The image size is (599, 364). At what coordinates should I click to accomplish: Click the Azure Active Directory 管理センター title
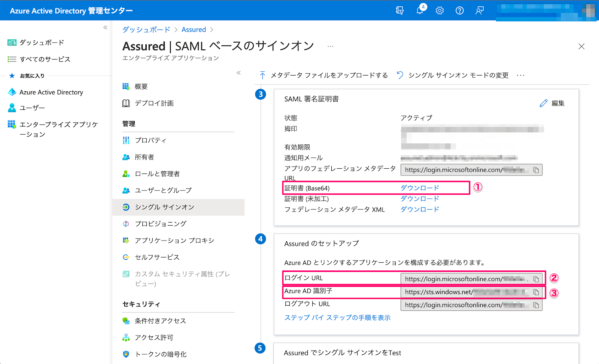(71, 10)
